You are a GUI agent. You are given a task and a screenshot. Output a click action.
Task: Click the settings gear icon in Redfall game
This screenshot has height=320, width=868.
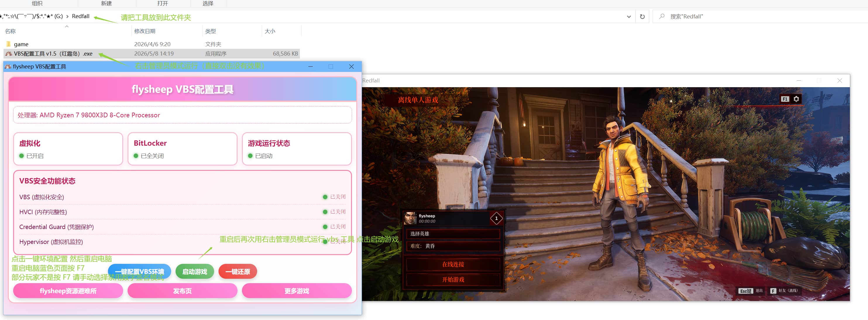pyautogui.click(x=796, y=99)
